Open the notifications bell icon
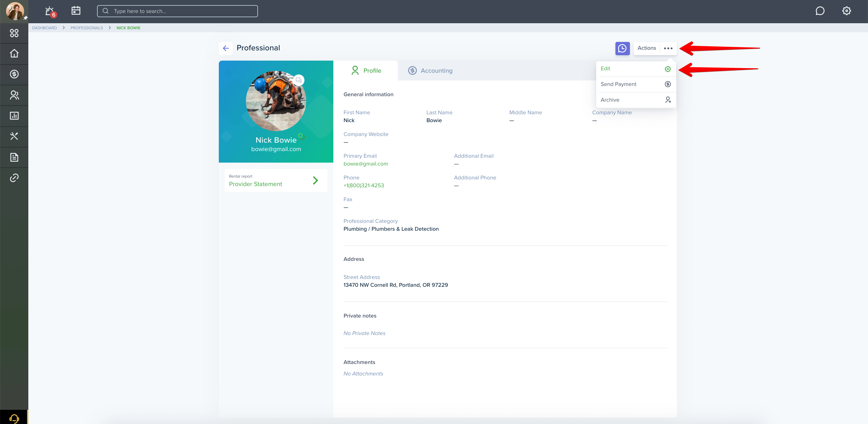Viewport: 868px width, 424px height. tap(50, 11)
